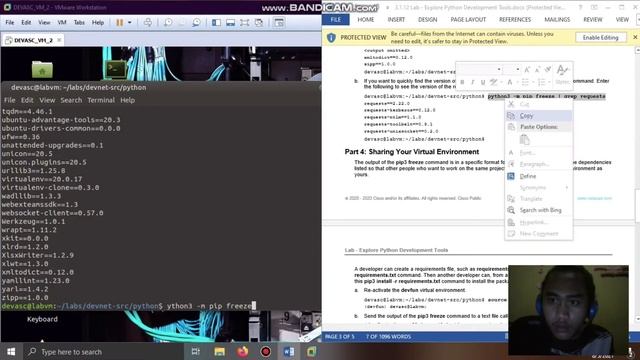Switch to the Word REVIEW tab
Screen dimensions: 640x360
click(593, 20)
